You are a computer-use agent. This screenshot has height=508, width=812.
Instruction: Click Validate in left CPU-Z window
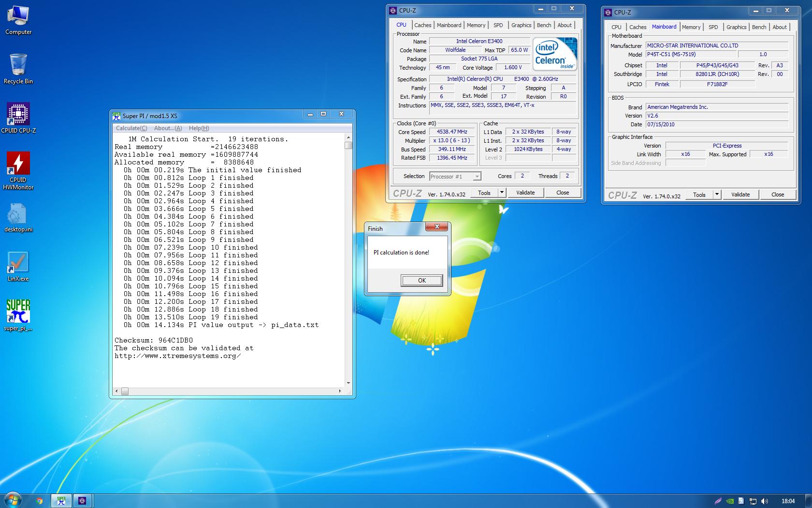(x=525, y=193)
